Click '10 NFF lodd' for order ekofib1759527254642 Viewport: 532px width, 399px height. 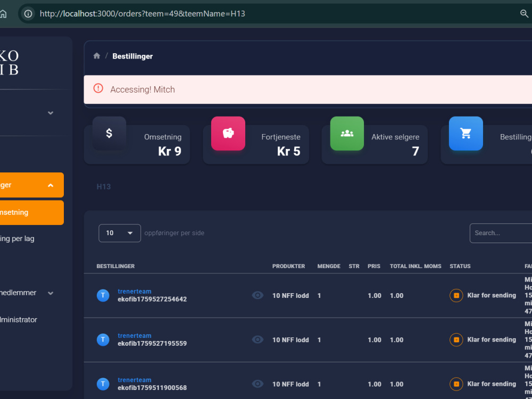pos(290,296)
